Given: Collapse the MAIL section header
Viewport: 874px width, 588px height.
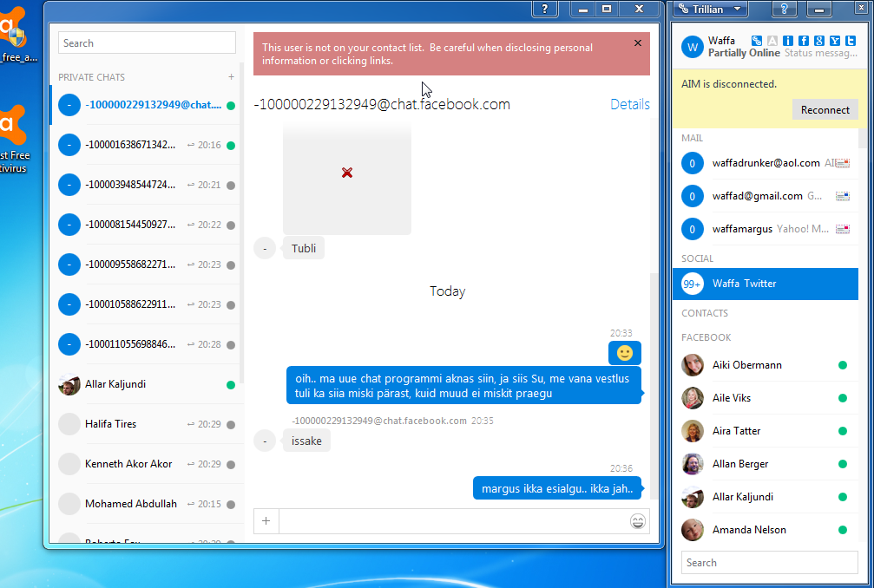Looking at the screenshot, I should tap(692, 138).
